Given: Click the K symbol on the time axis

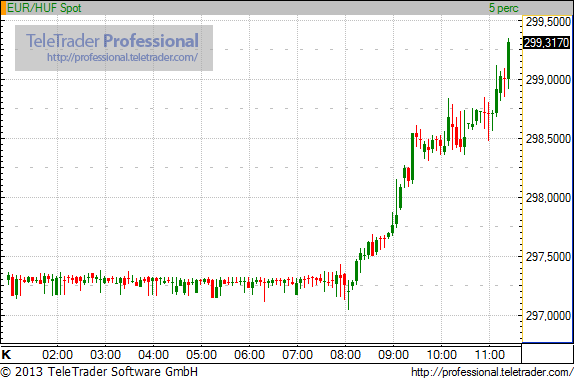Looking at the screenshot, I should point(6,354).
